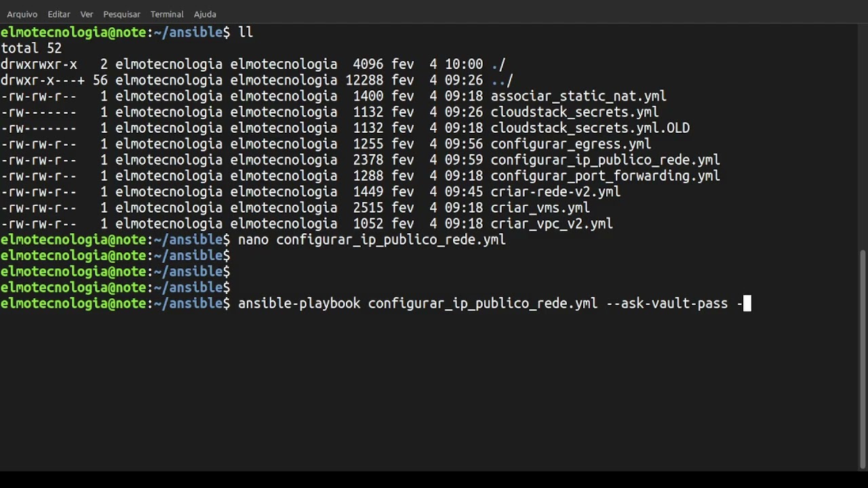The width and height of the screenshot is (868, 488).
Task: Click the nano configurar_ip_publico_rede.yml command
Action: (x=372, y=240)
